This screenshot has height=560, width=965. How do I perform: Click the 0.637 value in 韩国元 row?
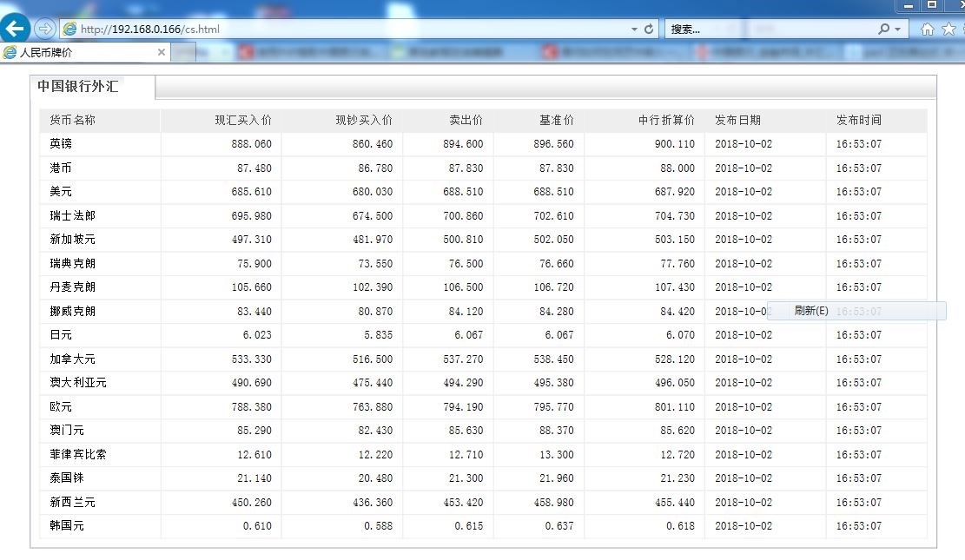(559, 526)
